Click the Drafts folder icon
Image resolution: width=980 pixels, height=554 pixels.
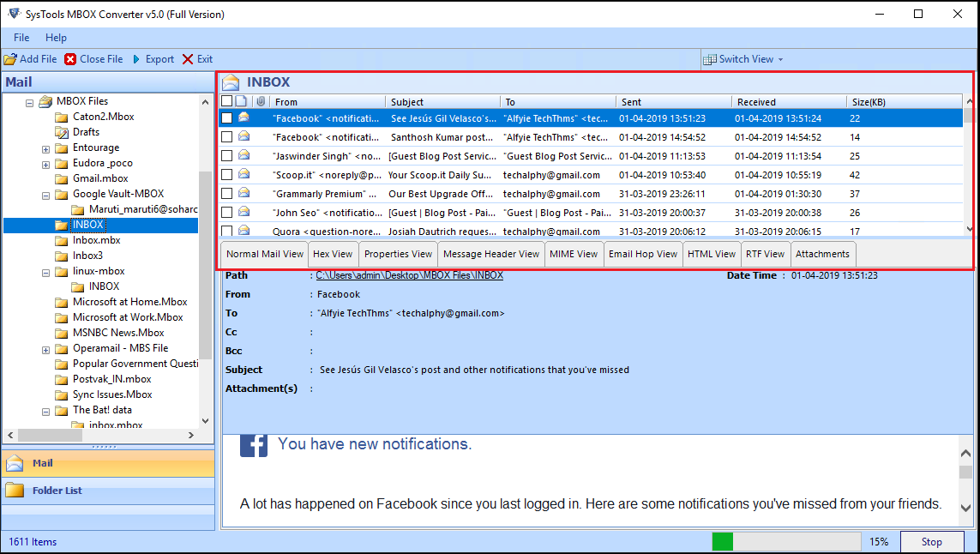point(61,132)
